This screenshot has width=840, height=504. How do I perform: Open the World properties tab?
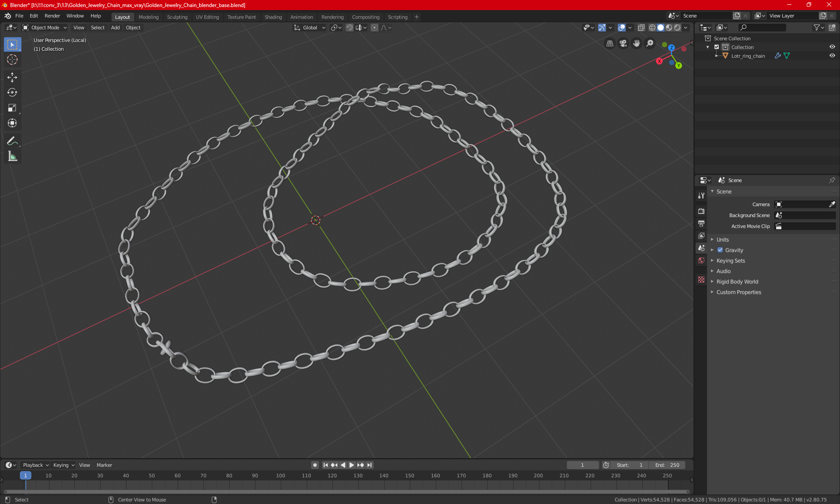pos(701,260)
